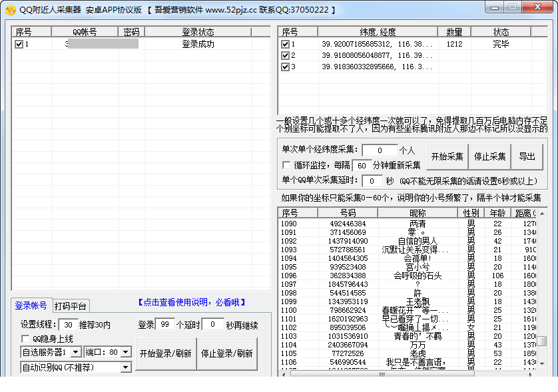Open the 自选服务器1 server dropdown
This screenshot has height=392, width=558.
[x=75, y=352]
